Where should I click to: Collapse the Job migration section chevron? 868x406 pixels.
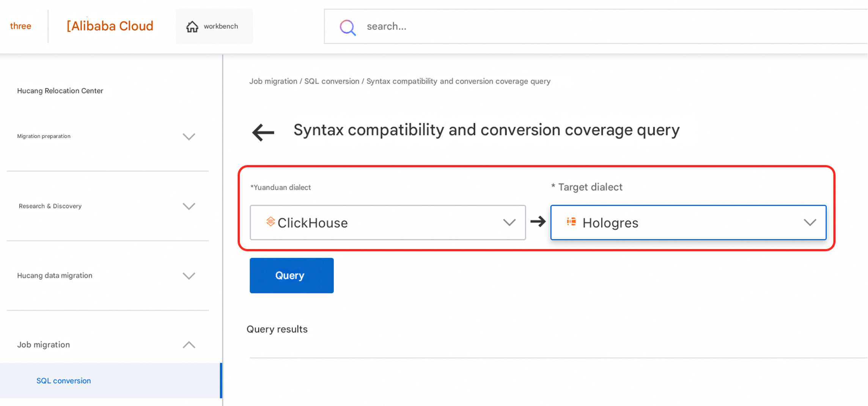[x=189, y=345]
